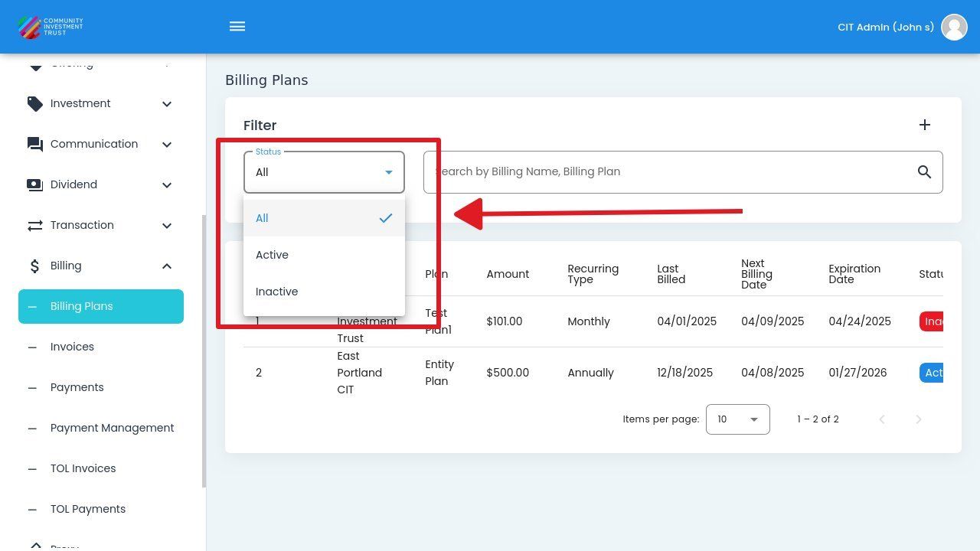Open the user profile avatar

tap(954, 27)
